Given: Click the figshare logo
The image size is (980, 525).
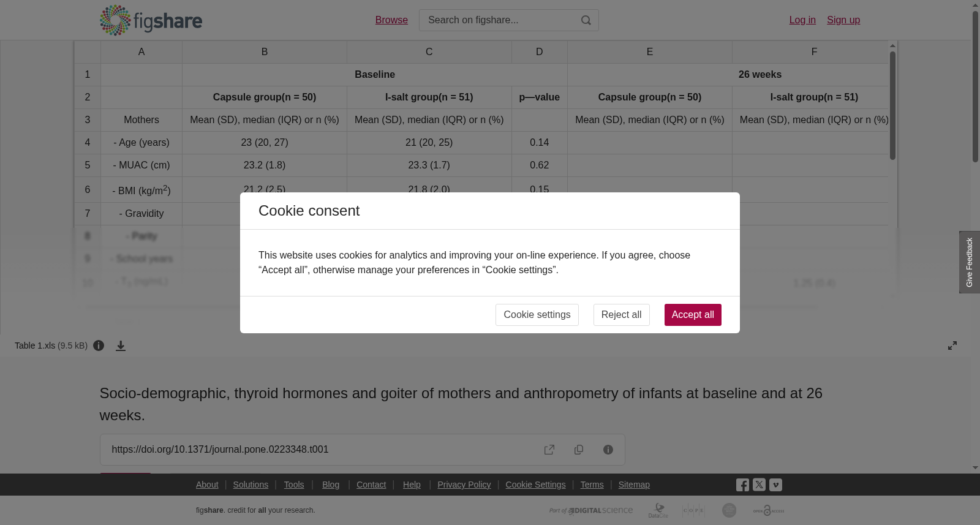Looking at the screenshot, I should [x=151, y=20].
